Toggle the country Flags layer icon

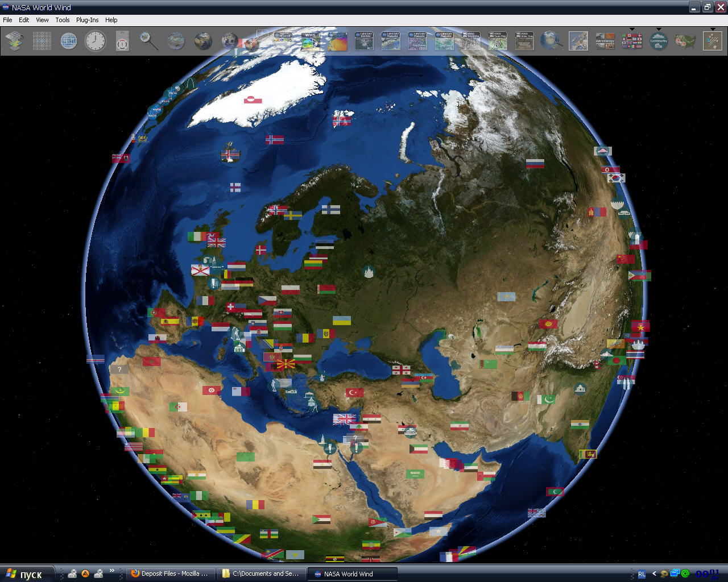632,41
